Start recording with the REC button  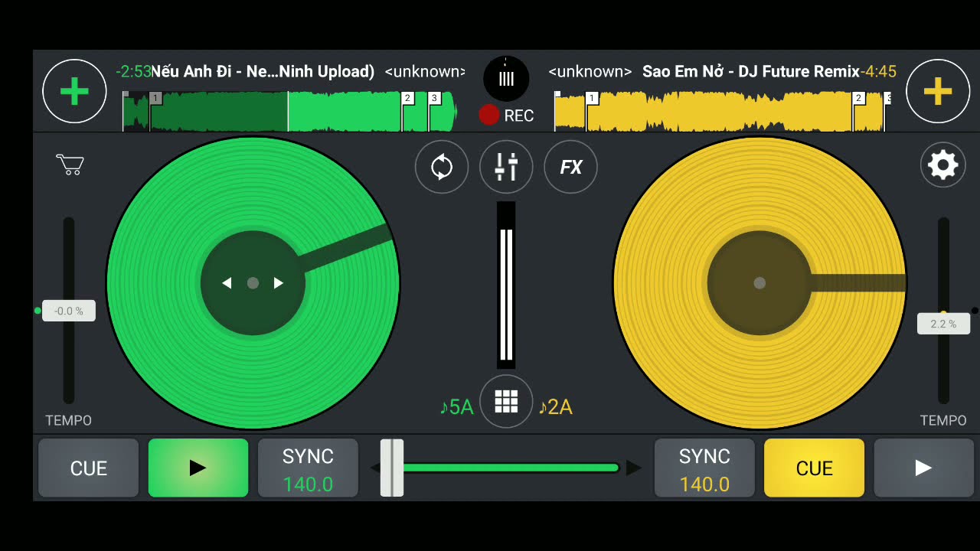[x=506, y=116]
